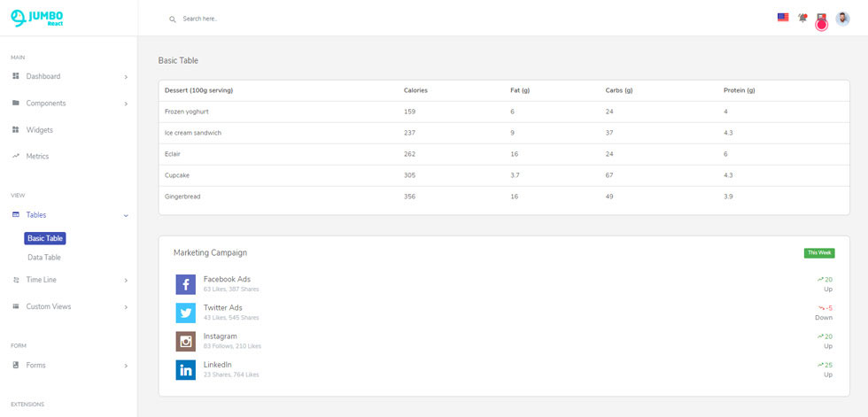Image resolution: width=868 pixels, height=417 pixels.
Task: Click the Tables sidebar icon
Action: coord(16,214)
